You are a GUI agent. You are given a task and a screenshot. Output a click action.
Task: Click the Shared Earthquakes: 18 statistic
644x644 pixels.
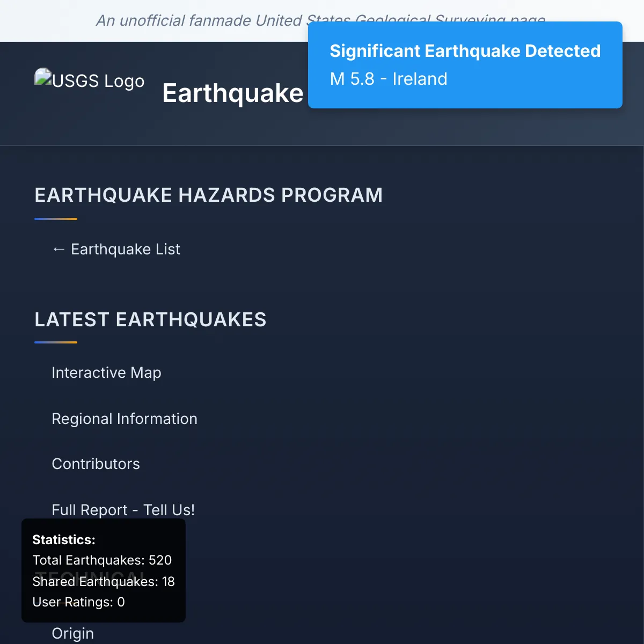(x=104, y=581)
